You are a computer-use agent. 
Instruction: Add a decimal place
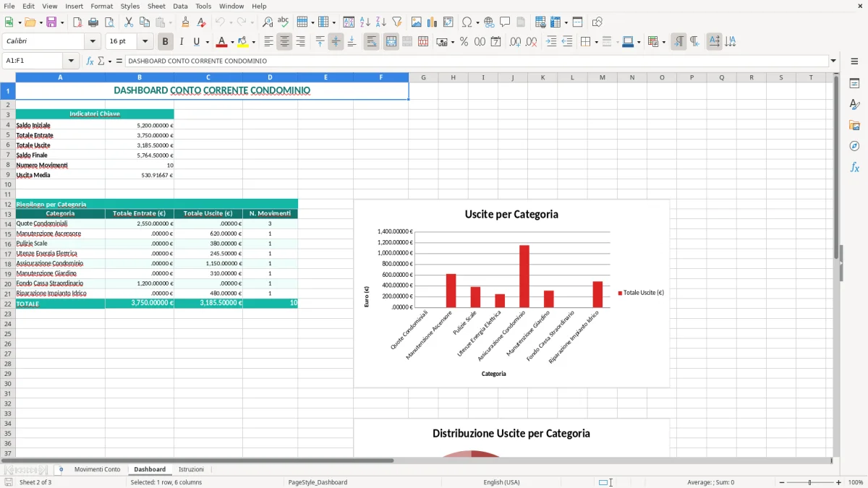click(x=515, y=42)
